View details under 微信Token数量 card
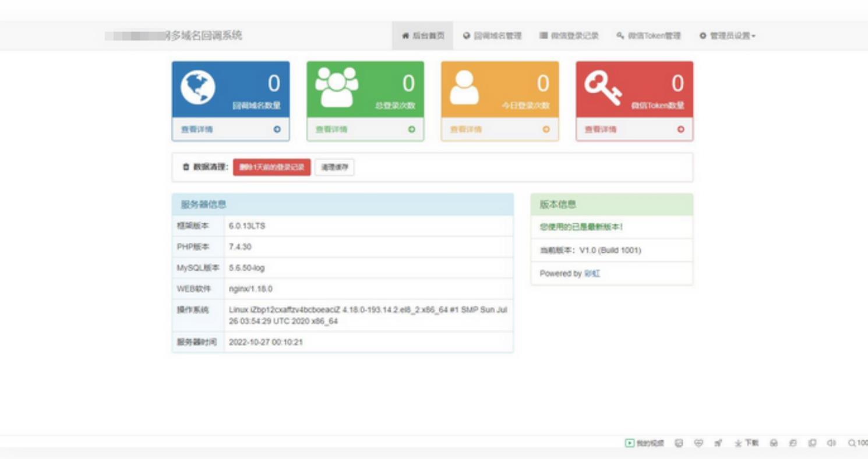 click(x=634, y=129)
